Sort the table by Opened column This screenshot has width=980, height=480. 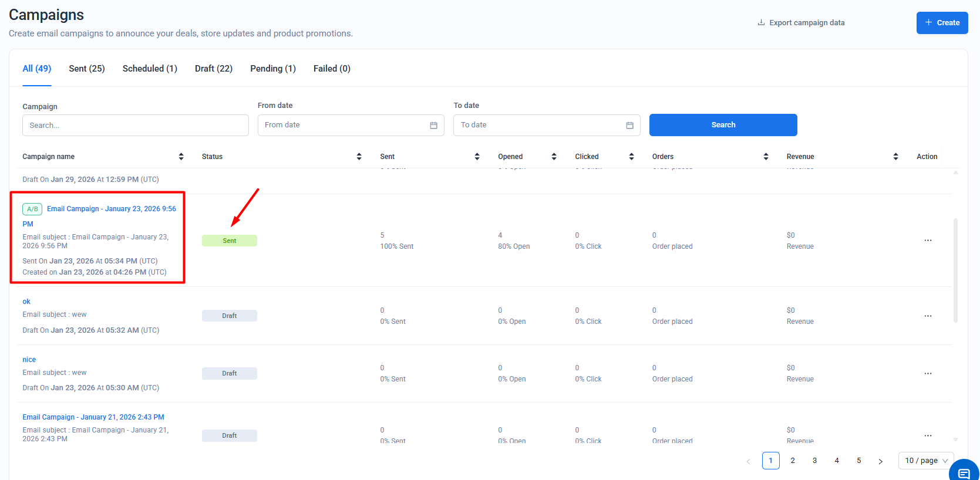554,157
